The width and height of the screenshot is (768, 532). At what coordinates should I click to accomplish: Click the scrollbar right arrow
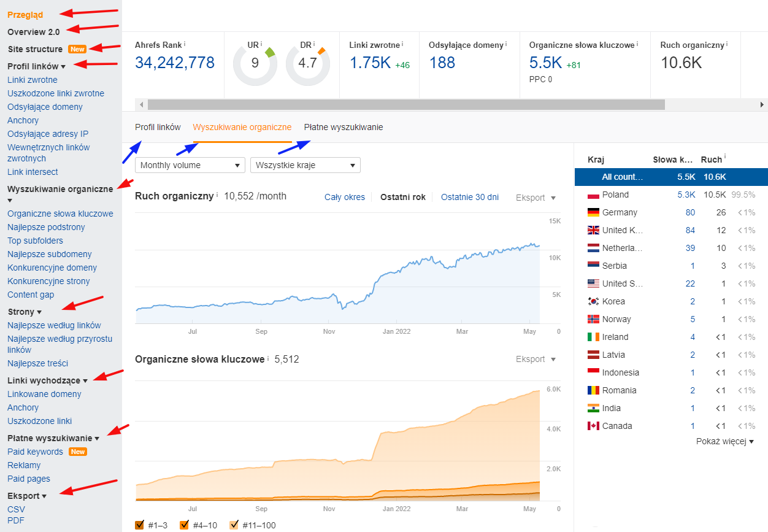pyautogui.click(x=762, y=105)
